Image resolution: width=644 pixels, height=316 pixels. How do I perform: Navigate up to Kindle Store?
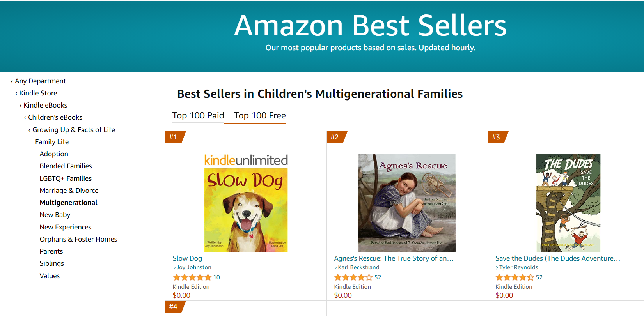(38, 93)
